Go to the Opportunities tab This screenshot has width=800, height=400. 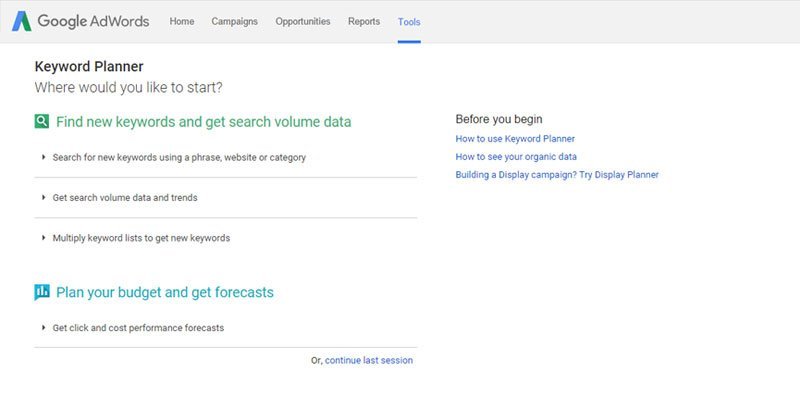pyautogui.click(x=303, y=21)
